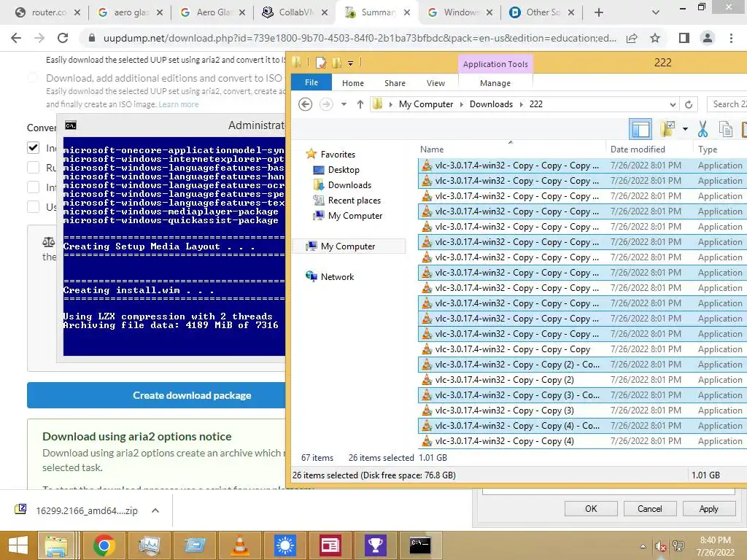Share this page from the address bar

(x=632, y=38)
